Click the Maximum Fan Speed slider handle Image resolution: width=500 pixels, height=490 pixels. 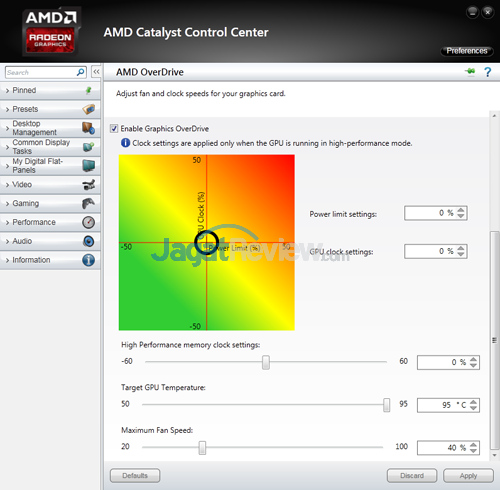tap(202, 448)
